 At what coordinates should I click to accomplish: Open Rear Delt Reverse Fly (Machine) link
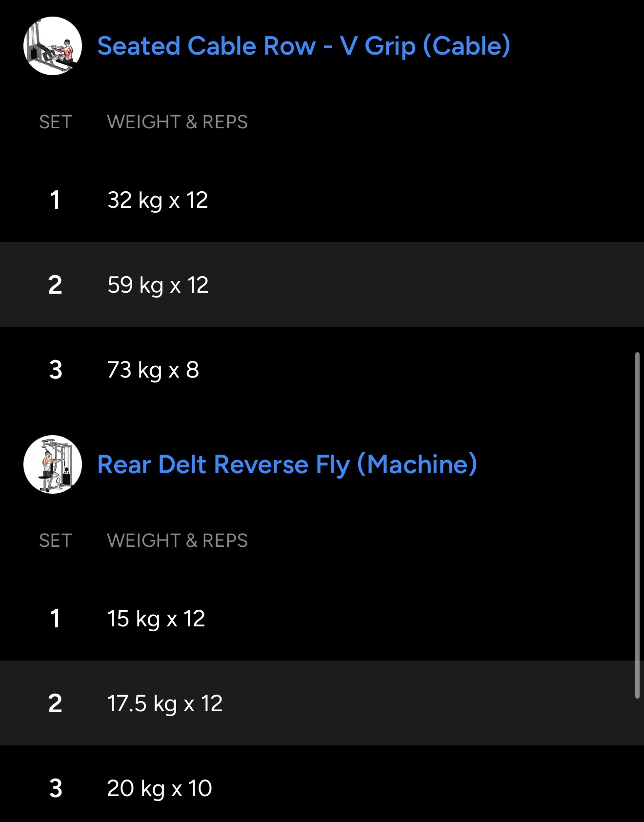[x=287, y=464]
